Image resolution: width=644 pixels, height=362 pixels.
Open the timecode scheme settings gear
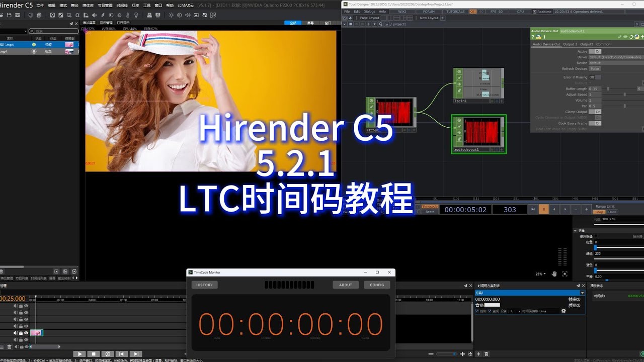(563, 311)
